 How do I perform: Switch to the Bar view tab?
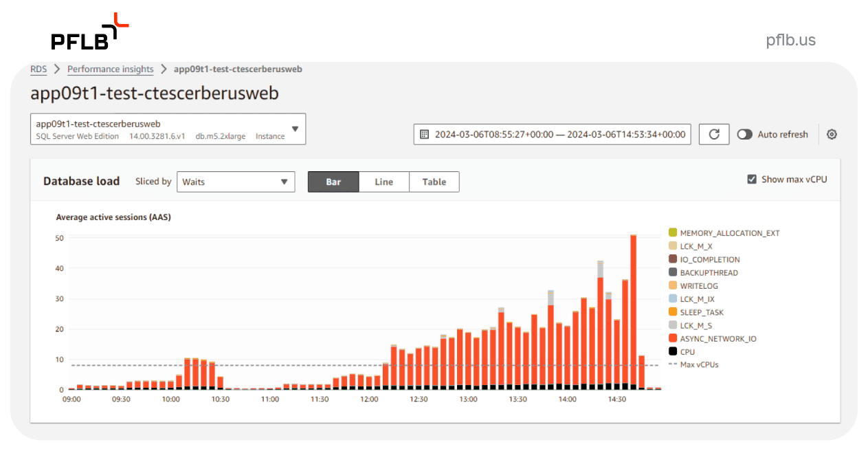pos(333,181)
